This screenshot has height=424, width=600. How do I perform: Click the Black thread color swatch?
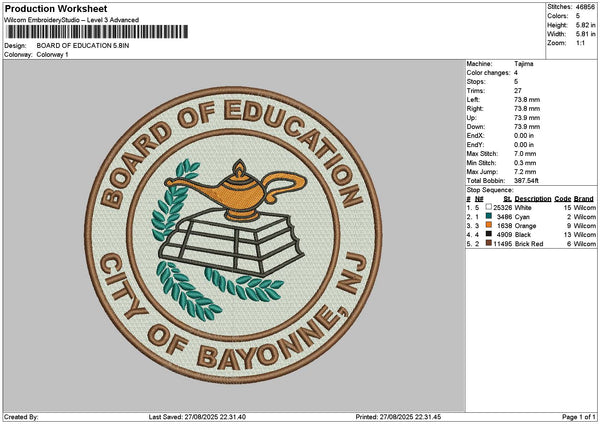pos(489,235)
